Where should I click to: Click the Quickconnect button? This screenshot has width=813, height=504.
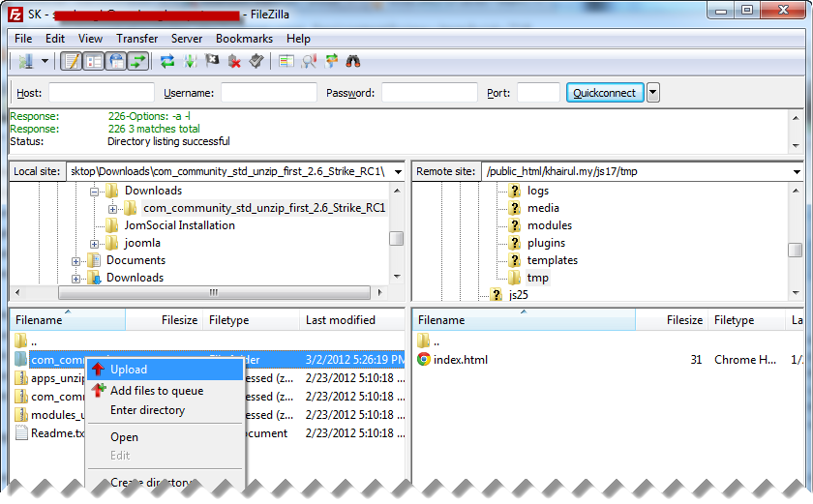click(605, 93)
